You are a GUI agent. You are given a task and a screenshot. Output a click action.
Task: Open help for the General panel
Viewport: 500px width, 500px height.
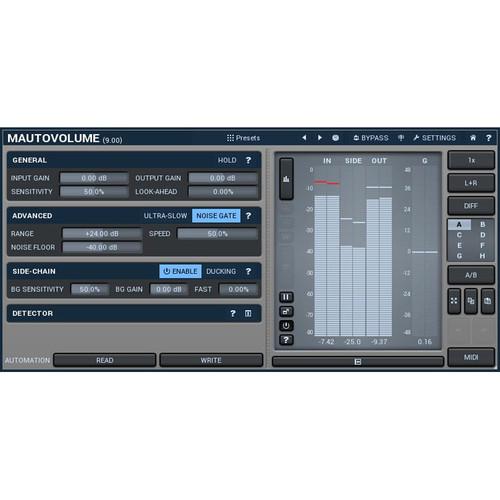click(248, 160)
